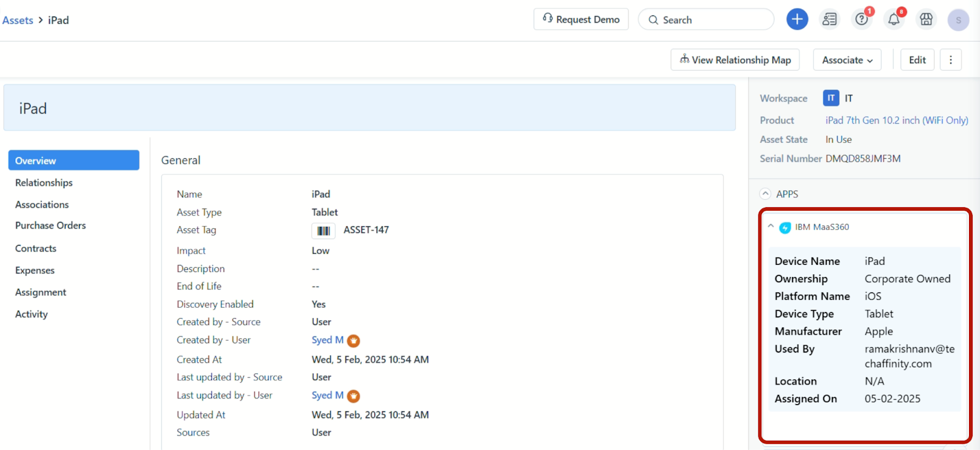Open the Contracts tab
The image size is (980, 450).
(36, 248)
